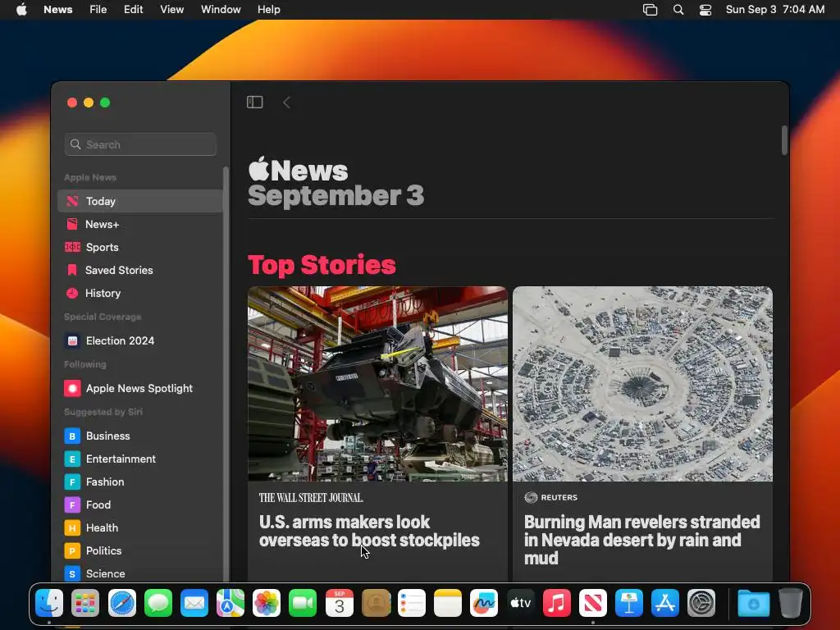Open the View menu
The image size is (840, 630).
(x=172, y=9)
